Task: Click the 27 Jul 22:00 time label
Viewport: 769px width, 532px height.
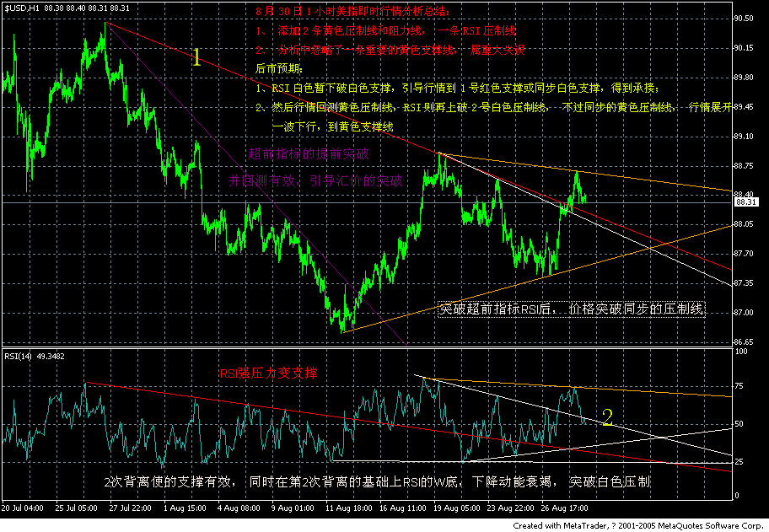Action: point(130,508)
